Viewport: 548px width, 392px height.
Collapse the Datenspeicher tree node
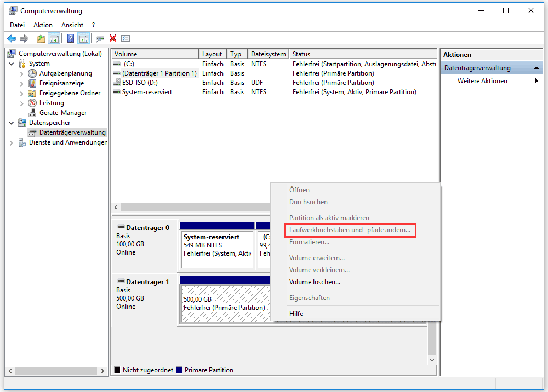coord(12,123)
